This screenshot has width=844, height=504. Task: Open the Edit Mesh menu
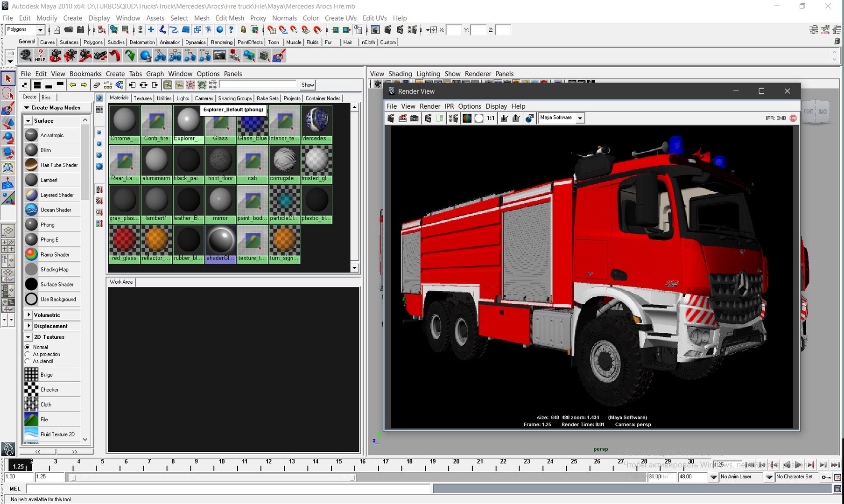point(230,18)
